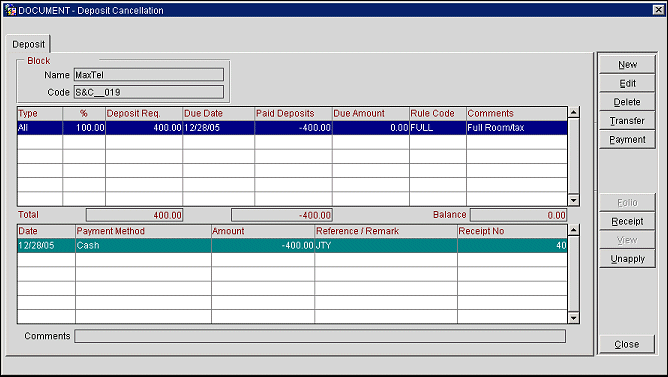Viewport: 668px width, 377px height.
Task: Open the Transfer button
Action: click(x=627, y=121)
